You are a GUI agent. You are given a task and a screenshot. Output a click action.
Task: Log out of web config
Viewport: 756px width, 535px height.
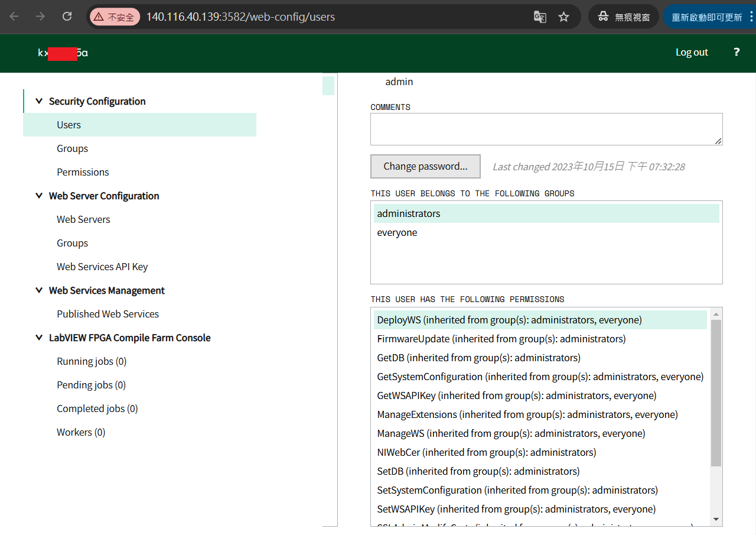pos(692,52)
